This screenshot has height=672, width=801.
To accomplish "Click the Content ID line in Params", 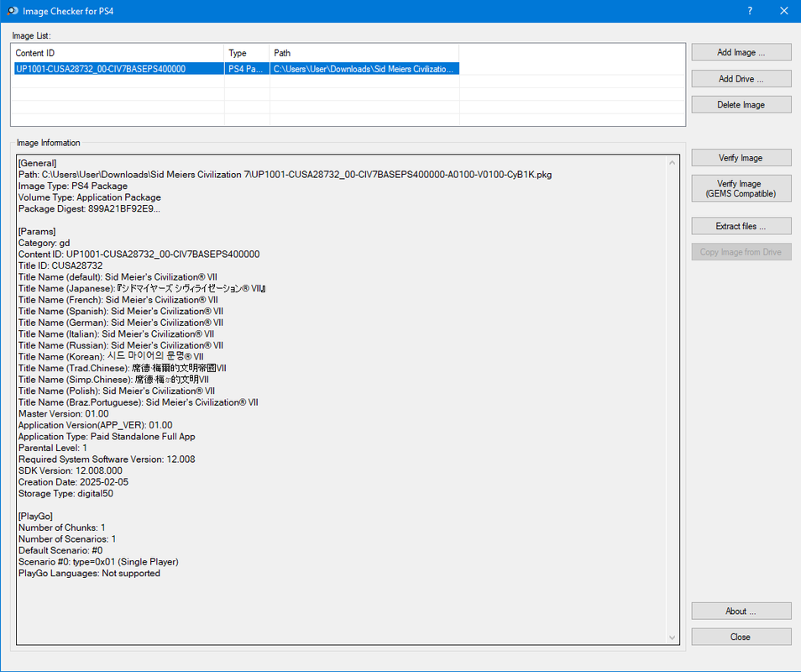I will click(x=139, y=254).
